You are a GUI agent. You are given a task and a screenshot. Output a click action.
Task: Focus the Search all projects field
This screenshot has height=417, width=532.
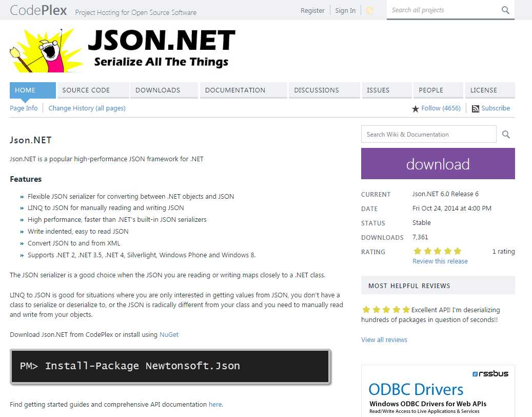pyautogui.click(x=444, y=10)
